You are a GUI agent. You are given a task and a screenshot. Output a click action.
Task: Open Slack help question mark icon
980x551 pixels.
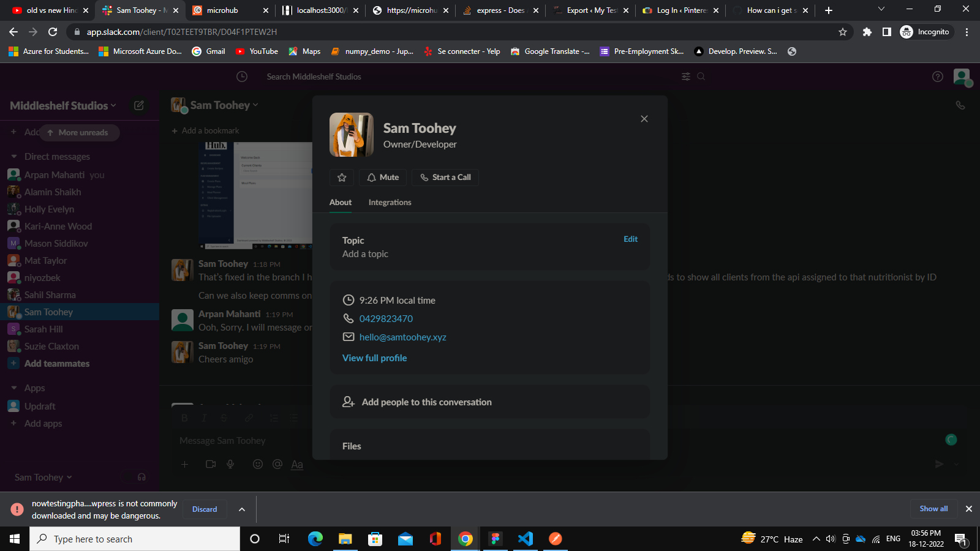tap(937, 77)
